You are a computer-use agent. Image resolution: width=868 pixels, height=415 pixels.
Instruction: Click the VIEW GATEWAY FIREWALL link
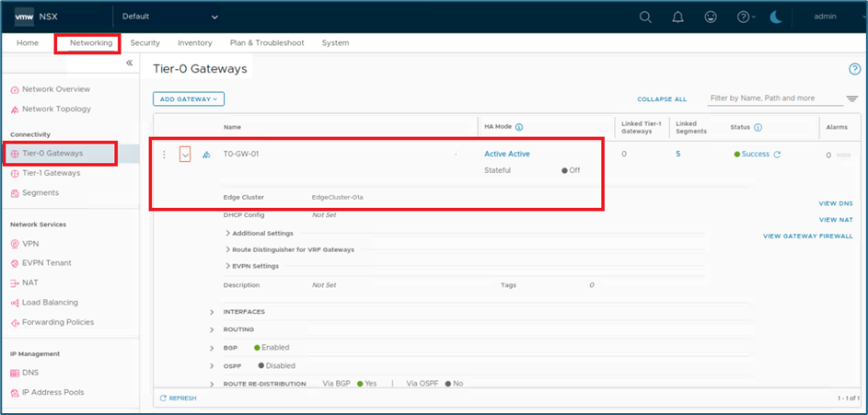point(807,236)
